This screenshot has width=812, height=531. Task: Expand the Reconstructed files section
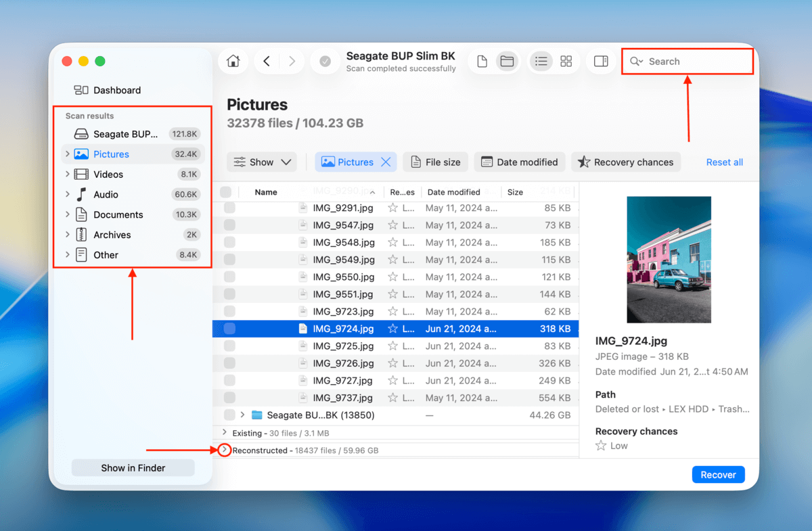(x=224, y=450)
